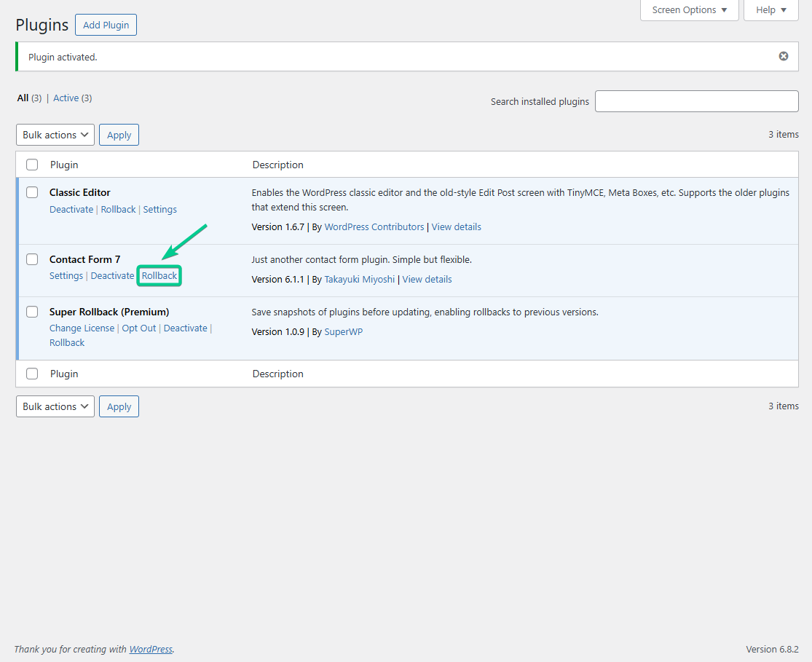812x662 pixels.
Task: Click Rollback for Contact Form 7
Action: 159,276
